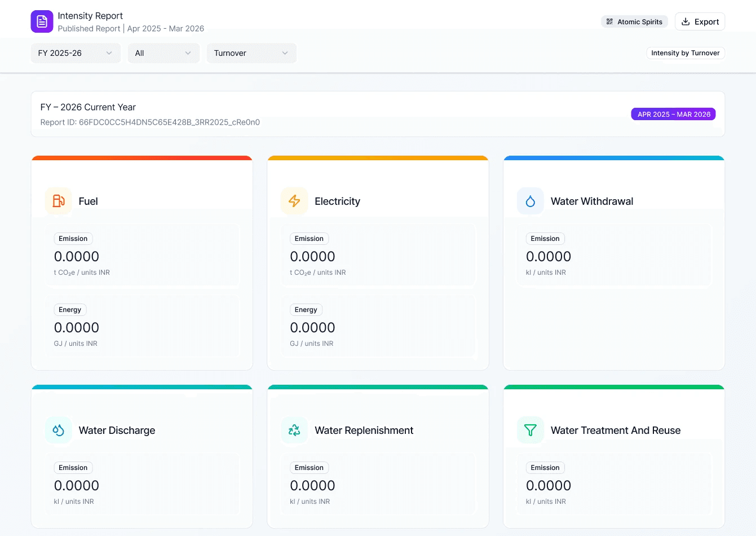The width and height of the screenshot is (756, 536).
Task: Click the Published Report date range subtitle
Action: tap(131, 28)
